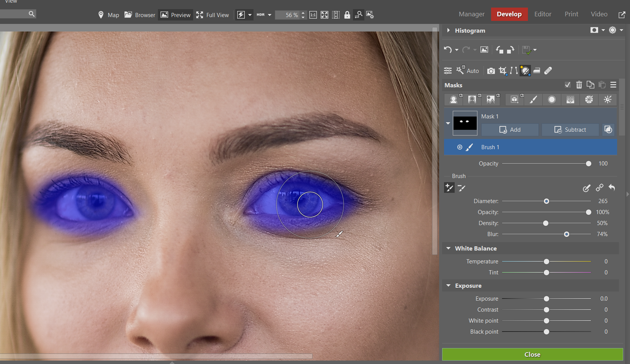Image resolution: width=630 pixels, height=364 pixels.
Task: Add a radial filter mask
Action: [551, 99]
